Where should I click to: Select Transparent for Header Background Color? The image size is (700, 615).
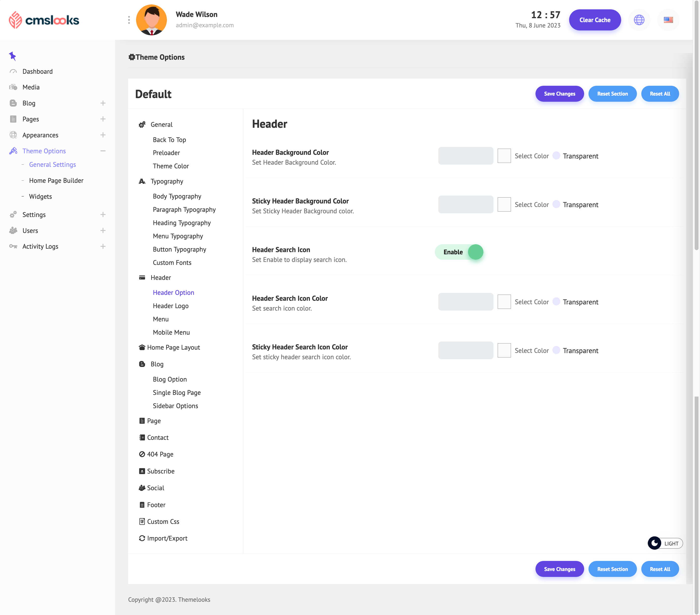(x=556, y=156)
